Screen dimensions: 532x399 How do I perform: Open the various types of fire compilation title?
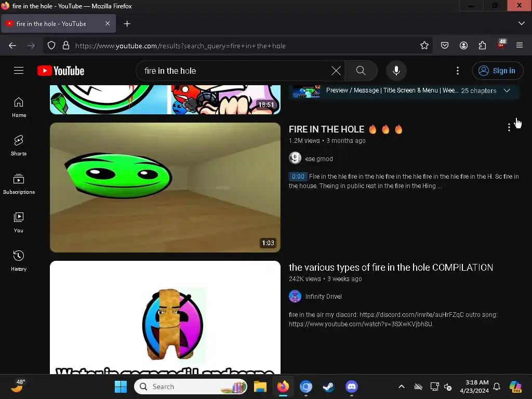(x=391, y=268)
